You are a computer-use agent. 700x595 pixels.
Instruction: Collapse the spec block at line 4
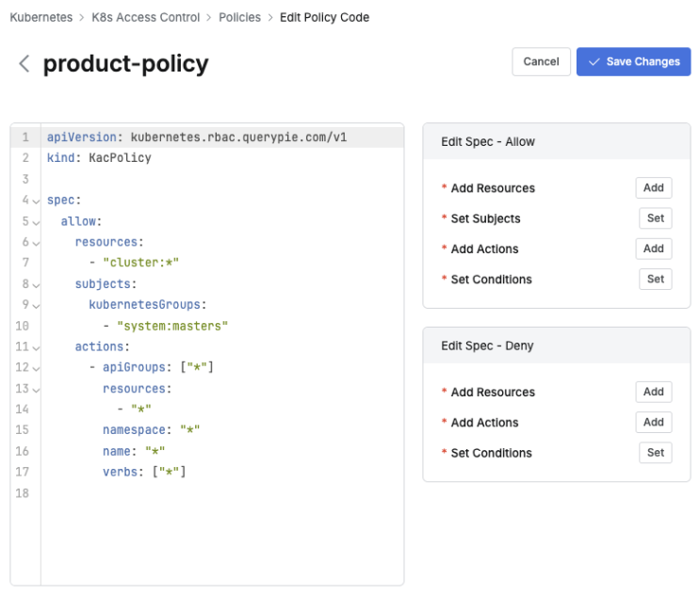tap(36, 201)
